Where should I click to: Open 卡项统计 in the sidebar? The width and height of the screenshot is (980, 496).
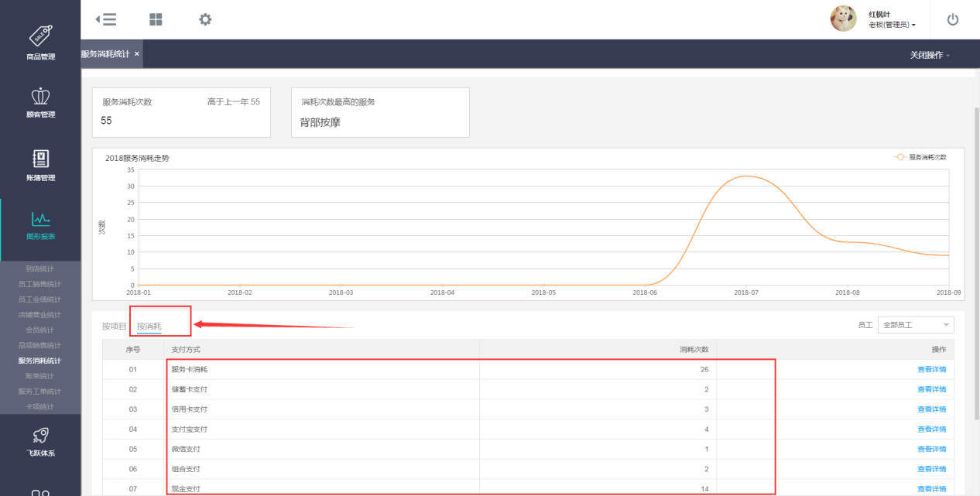pos(39,406)
